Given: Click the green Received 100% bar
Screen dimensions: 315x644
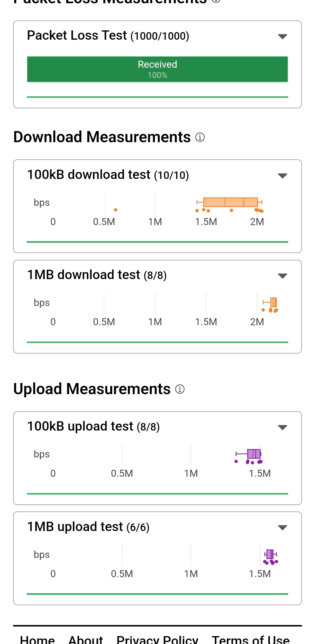Looking at the screenshot, I should point(157,69).
